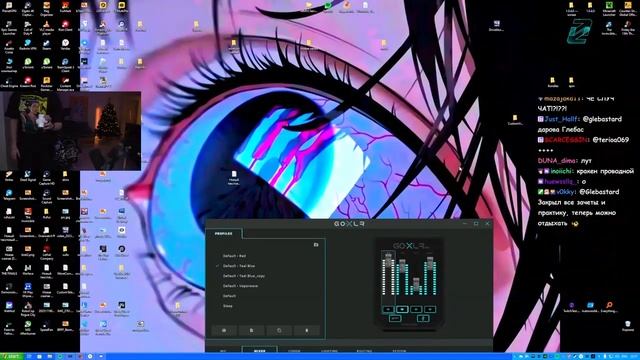Open the Everything search desktop icon
Image resolution: width=640 pixels, height=360 pixels.
tap(609, 307)
